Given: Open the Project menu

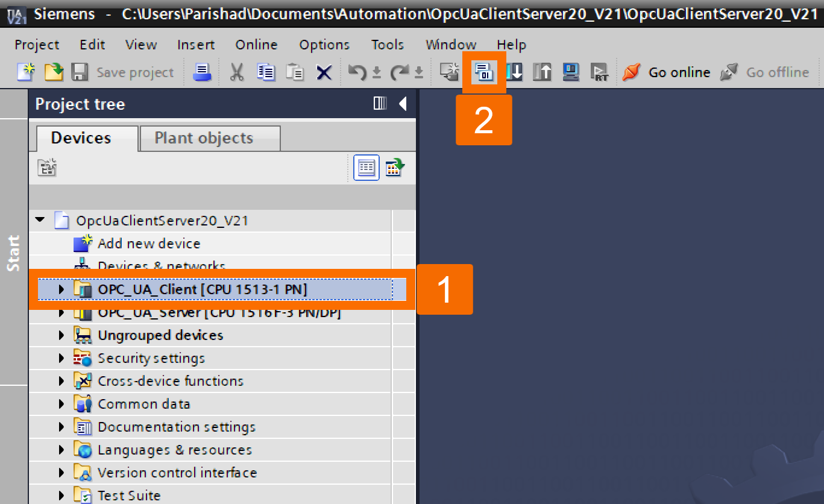Looking at the screenshot, I should 37,45.
